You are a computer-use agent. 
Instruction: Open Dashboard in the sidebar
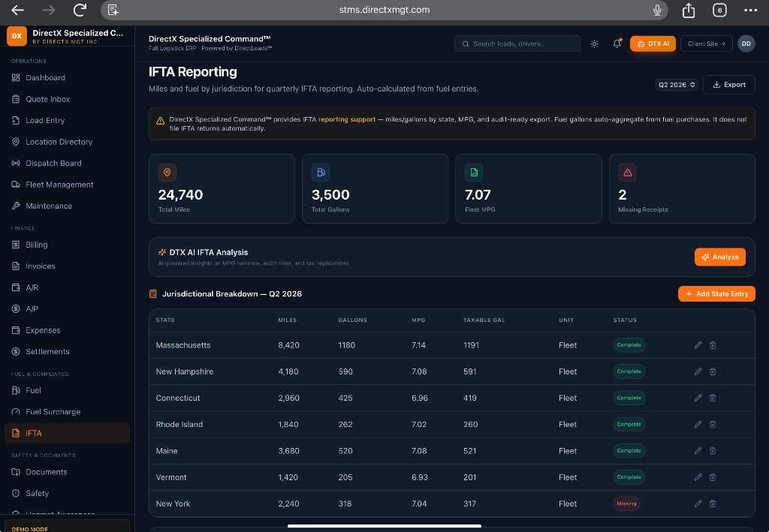[67, 77]
